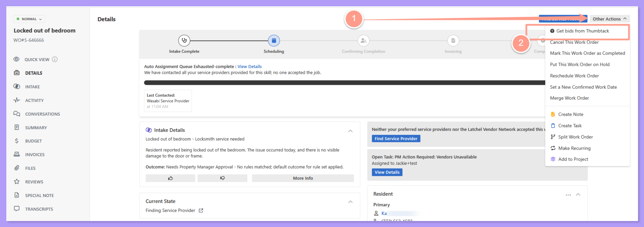This screenshot has height=227, width=644.
Task: Click the Find Service Provider button in the notice
Action: (x=396, y=139)
